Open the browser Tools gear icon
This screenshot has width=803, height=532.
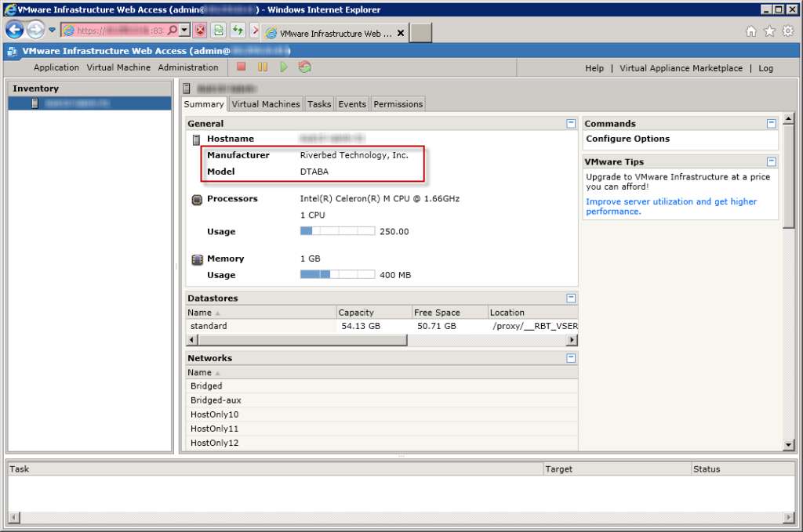787,31
